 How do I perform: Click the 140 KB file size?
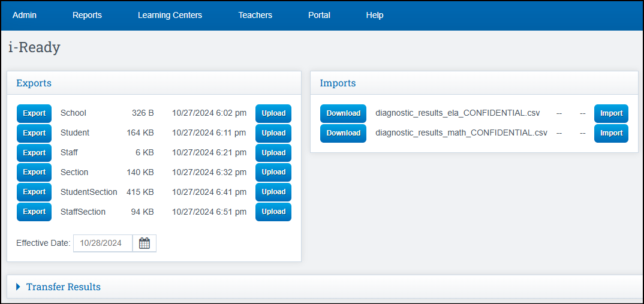(140, 172)
